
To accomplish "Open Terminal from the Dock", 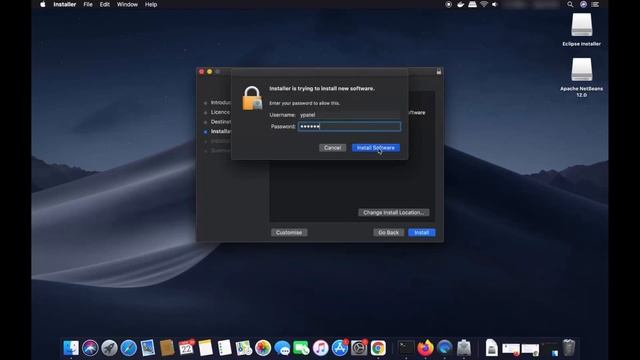I will point(406,348).
